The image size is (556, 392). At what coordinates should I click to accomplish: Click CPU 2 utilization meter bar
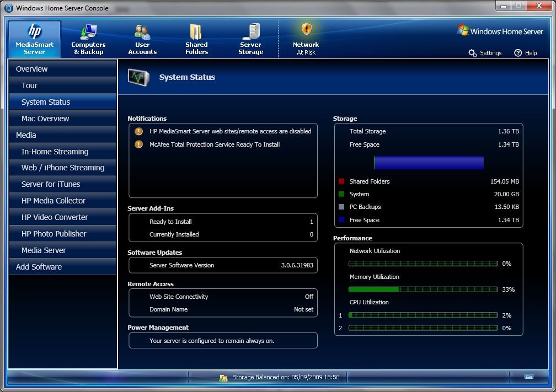pyautogui.click(x=424, y=328)
